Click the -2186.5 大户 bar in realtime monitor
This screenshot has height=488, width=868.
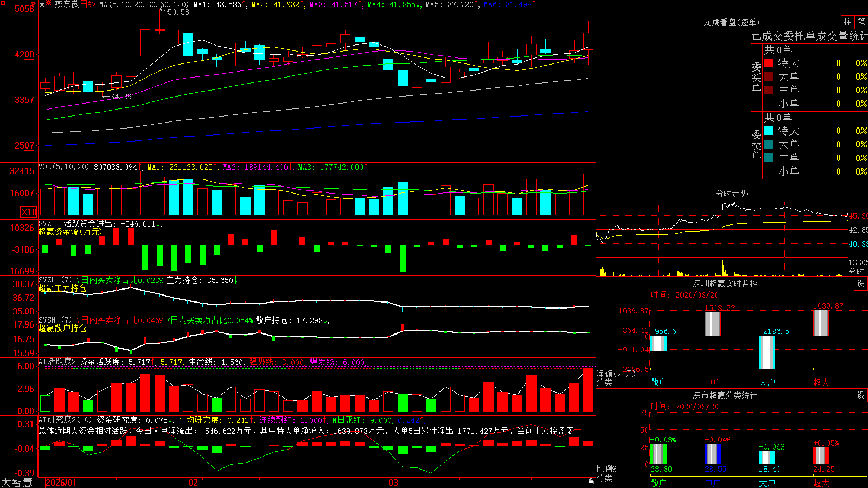(767, 352)
